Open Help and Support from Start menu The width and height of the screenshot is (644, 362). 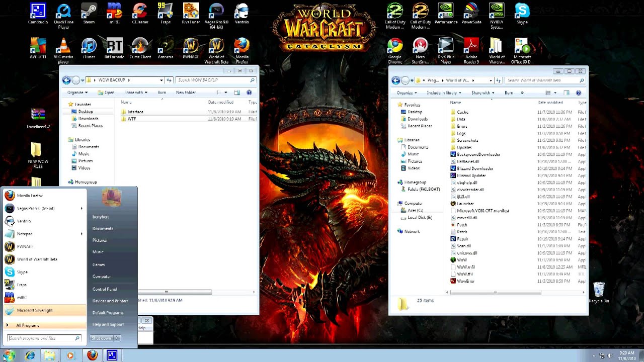pyautogui.click(x=108, y=324)
